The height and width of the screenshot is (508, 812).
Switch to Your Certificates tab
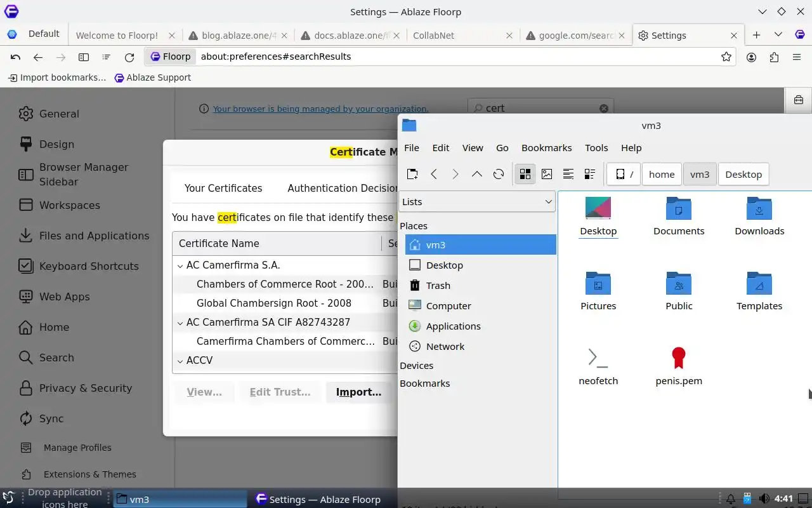tap(223, 188)
